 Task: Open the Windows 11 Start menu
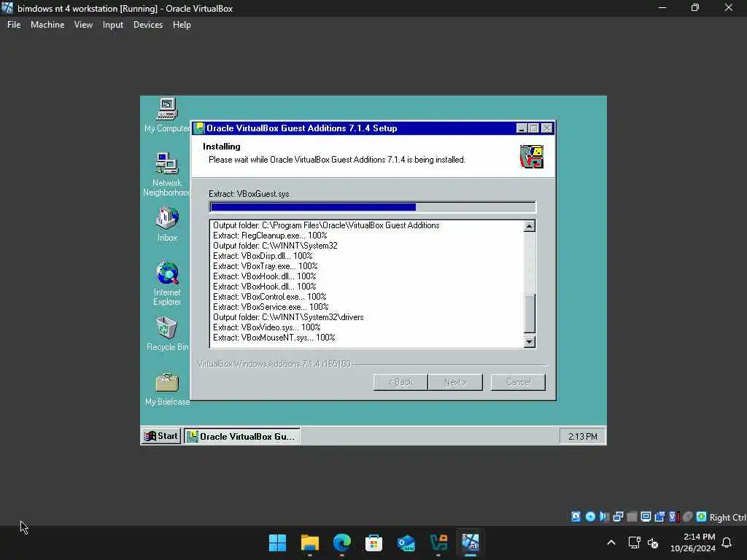277,542
